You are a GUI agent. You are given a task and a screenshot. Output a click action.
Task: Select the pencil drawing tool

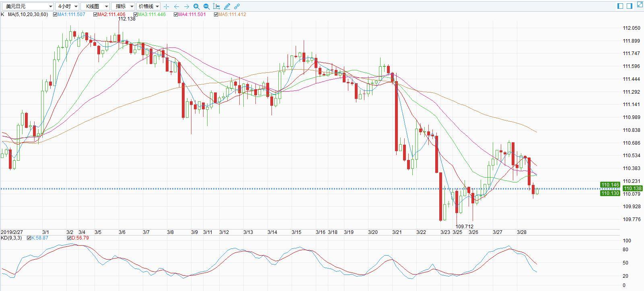(x=227, y=6)
